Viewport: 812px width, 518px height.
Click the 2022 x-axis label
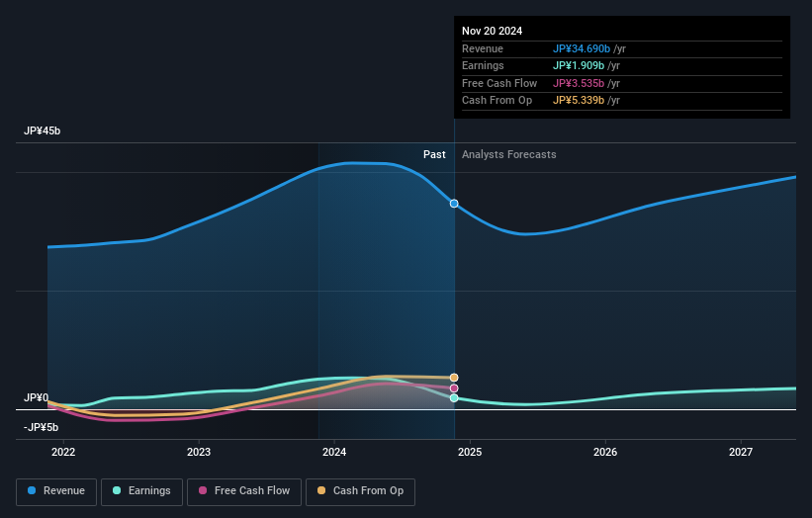pos(63,453)
